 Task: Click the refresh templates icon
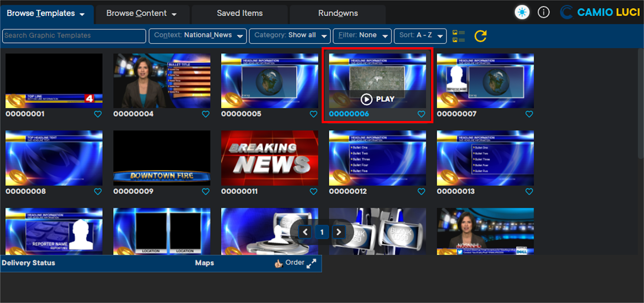tap(480, 36)
